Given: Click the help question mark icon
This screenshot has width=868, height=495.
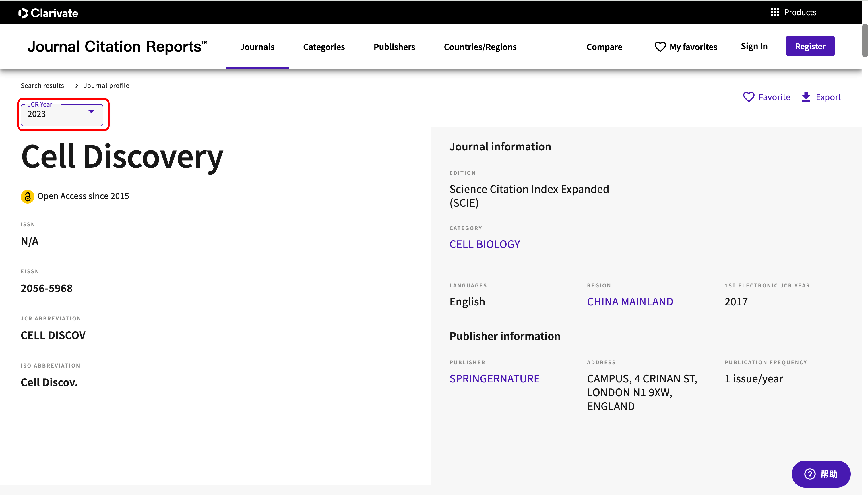Looking at the screenshot, I should pyautogui.click(x=810, y=474).
